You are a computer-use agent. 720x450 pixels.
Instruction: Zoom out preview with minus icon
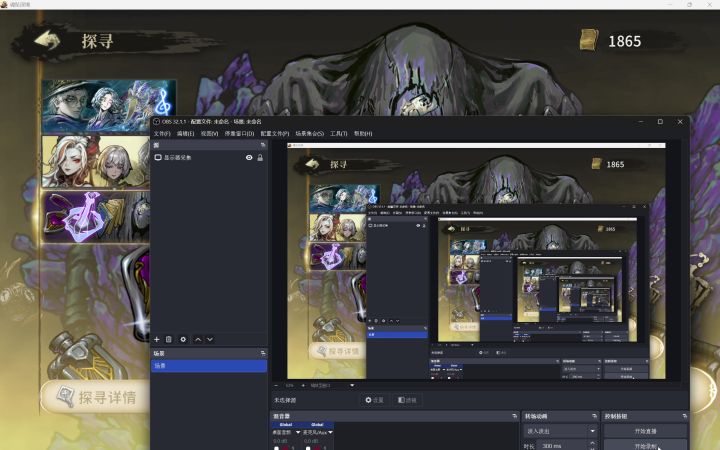276,385
